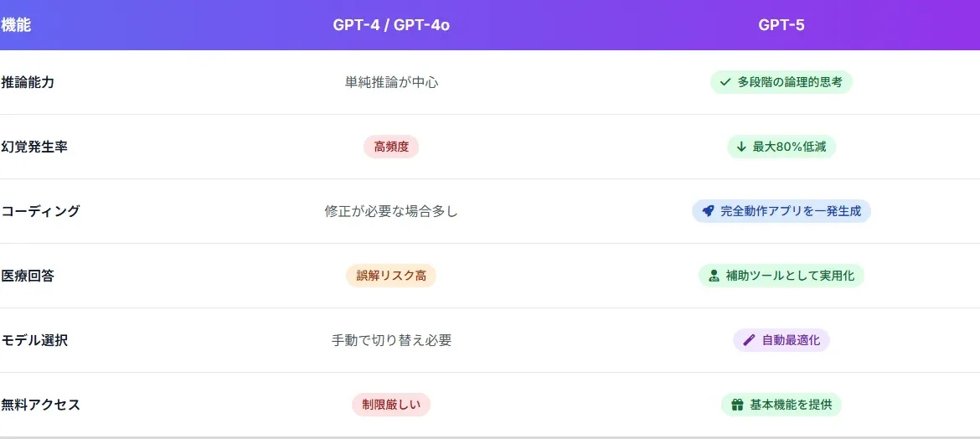Click the 制限厳しい red badge
The height and width of the screenshot is (439, 980).
[x=391, y=405]
